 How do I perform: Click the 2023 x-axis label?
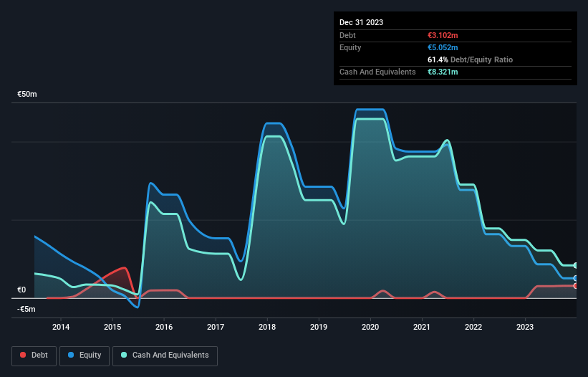click(x=525, y=327)
